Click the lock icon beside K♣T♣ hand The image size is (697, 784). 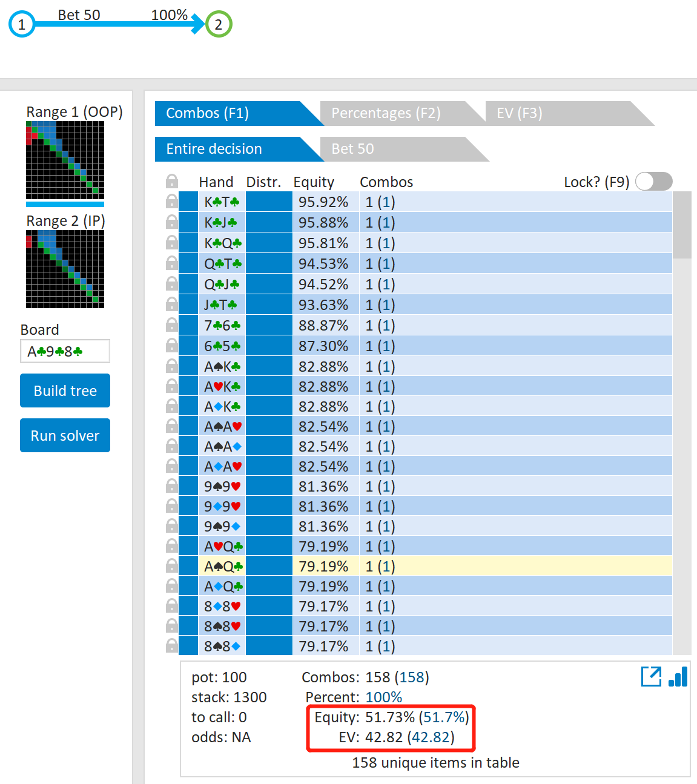(172, 202)
